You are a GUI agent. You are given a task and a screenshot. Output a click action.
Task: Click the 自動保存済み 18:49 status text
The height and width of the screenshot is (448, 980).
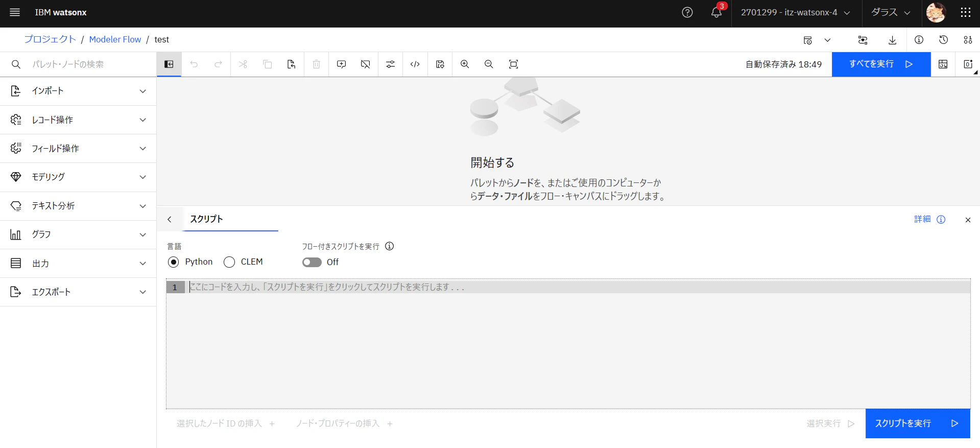pos(784,64)
